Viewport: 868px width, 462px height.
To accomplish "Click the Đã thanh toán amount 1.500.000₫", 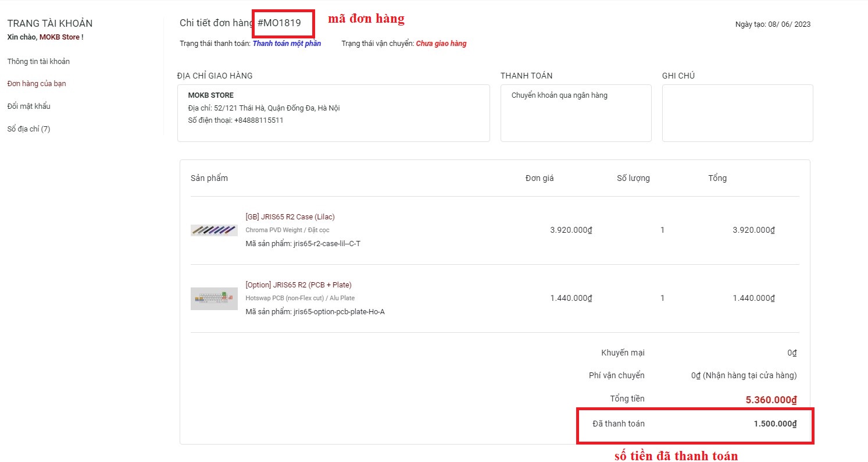I will click(x=775, y=424).
